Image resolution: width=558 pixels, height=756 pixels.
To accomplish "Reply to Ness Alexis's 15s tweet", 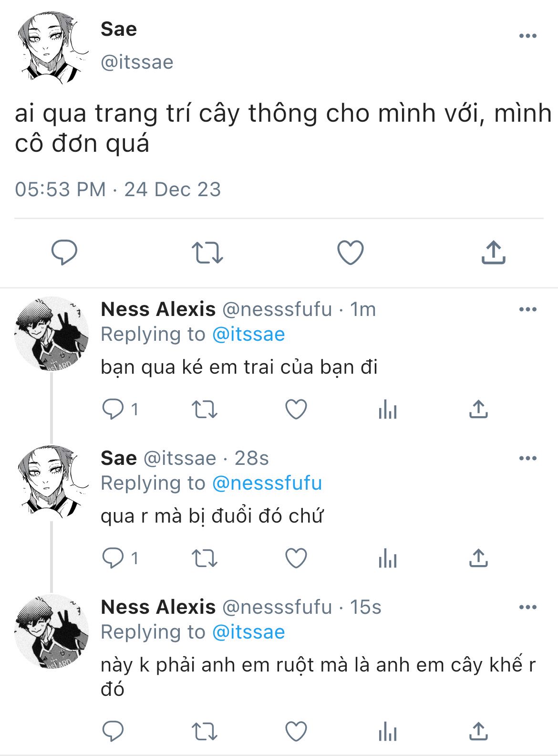I will pos(113,731).
